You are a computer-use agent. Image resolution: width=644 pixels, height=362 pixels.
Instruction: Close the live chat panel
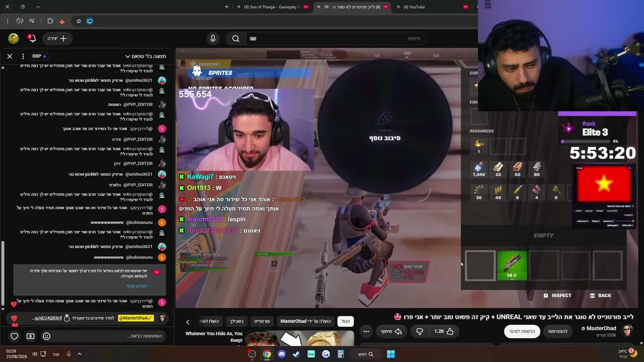coord(10,56)
